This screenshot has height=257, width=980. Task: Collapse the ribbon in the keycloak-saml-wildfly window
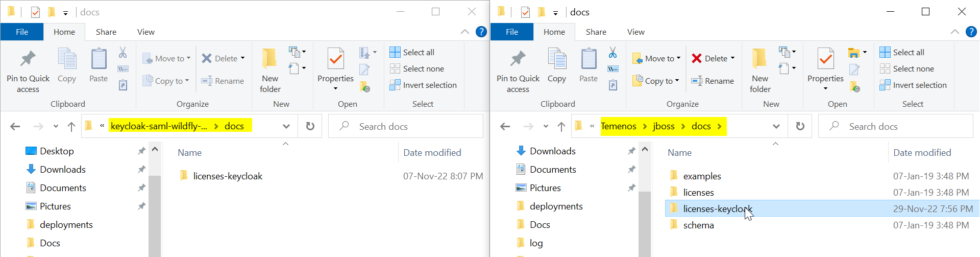(464, 32)
